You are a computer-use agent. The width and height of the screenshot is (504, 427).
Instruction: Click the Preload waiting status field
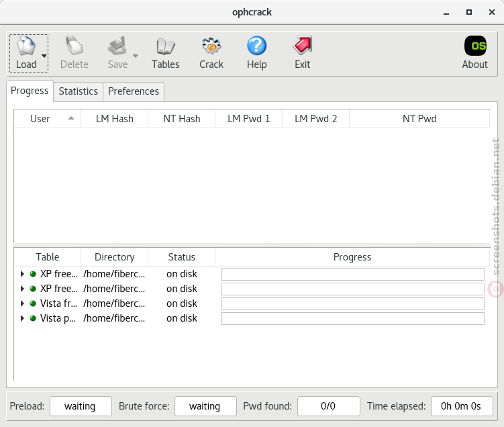pos(81,406)
